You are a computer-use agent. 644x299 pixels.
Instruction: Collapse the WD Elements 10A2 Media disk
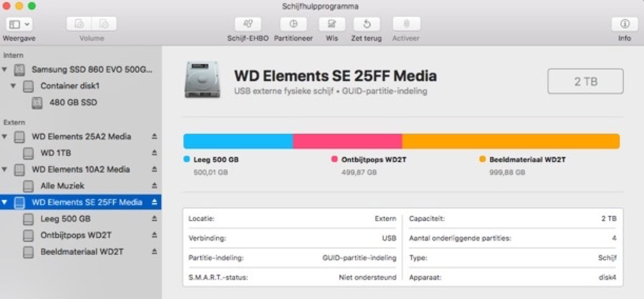click(5, 170)
